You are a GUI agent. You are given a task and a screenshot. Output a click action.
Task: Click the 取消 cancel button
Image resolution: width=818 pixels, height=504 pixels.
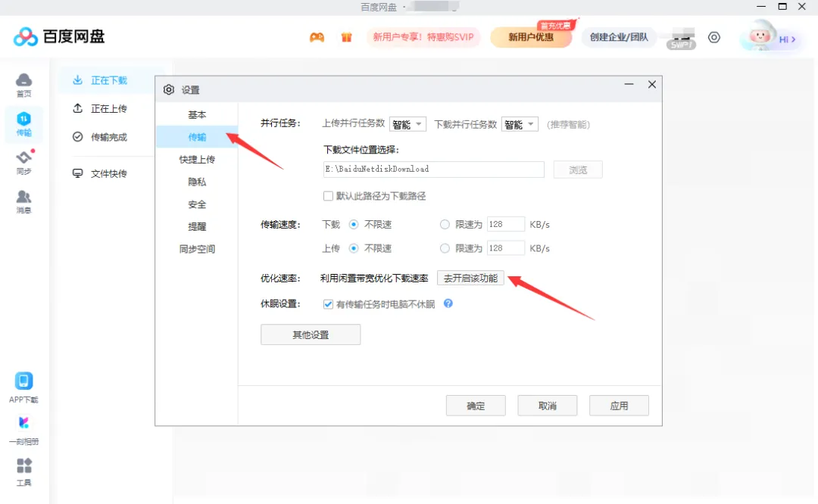[x=548, y=406]
